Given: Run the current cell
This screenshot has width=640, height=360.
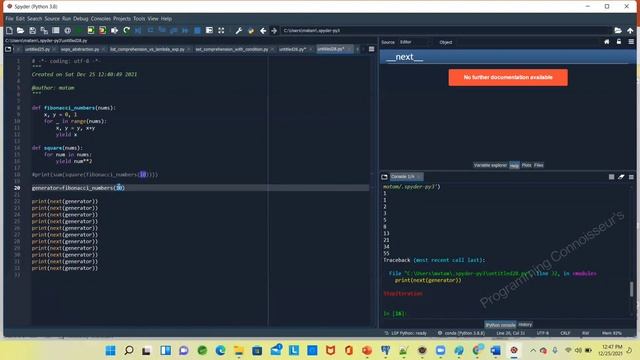Looking at the screenshot, I should tap(91, 31).
